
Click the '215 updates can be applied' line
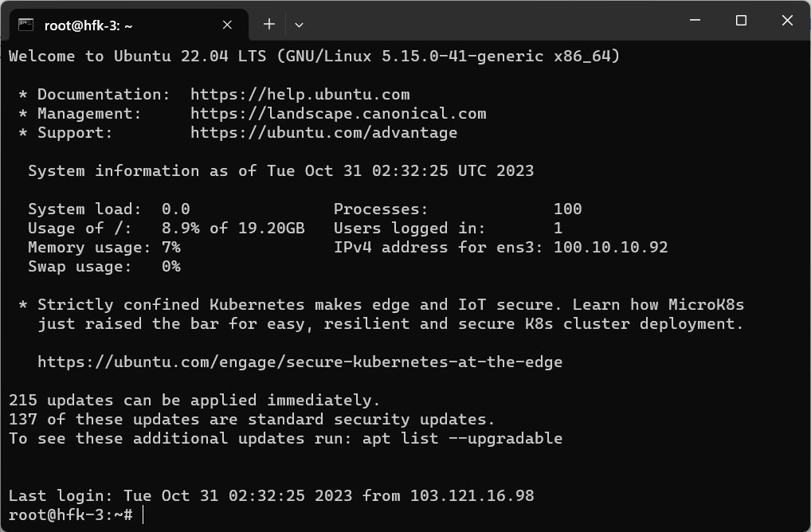click(194, 401)
